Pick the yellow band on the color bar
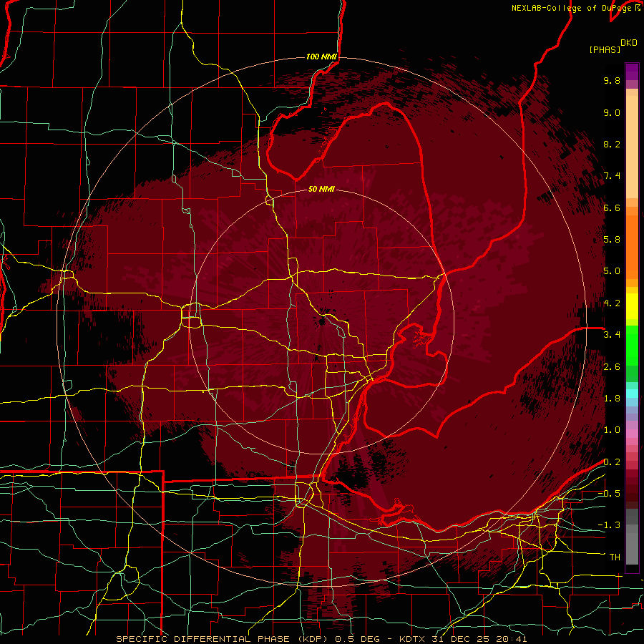The width and height of the screenshot is (644, 644). pyautogui.click(x=632, y=306)
